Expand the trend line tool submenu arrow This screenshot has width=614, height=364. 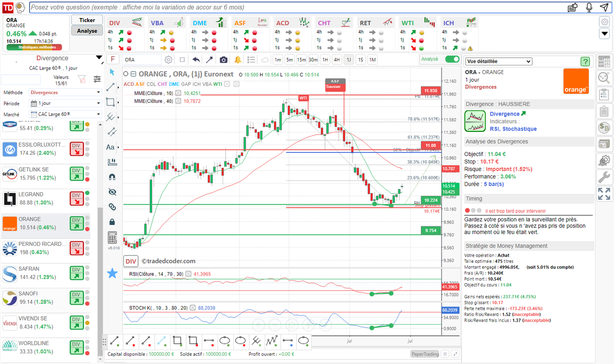[117, 87]
